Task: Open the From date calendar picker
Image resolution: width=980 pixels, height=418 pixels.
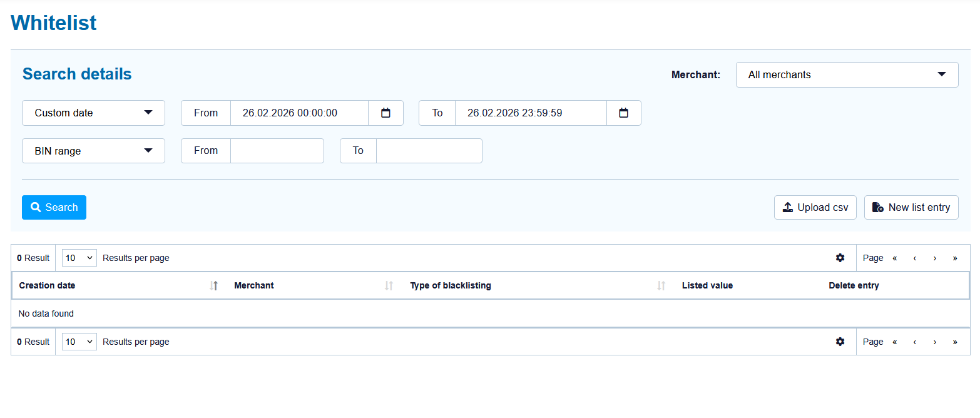Action: pos(385,113)
